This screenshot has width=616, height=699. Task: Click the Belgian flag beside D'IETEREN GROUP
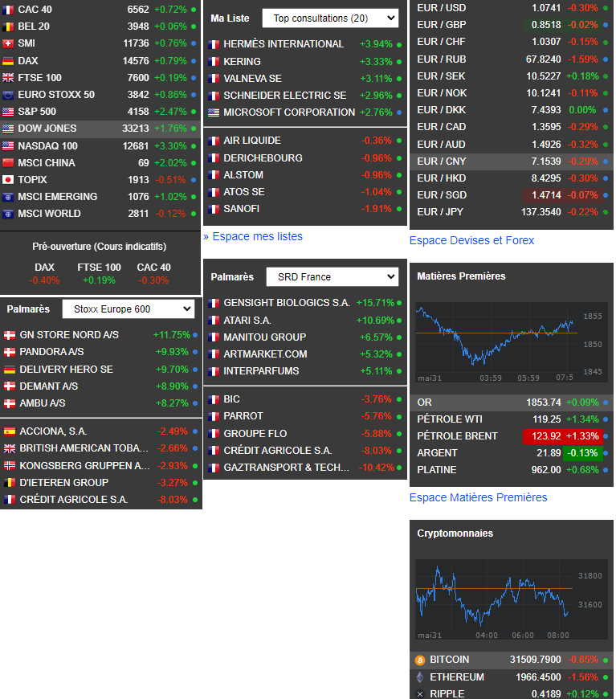click(10, 483)
